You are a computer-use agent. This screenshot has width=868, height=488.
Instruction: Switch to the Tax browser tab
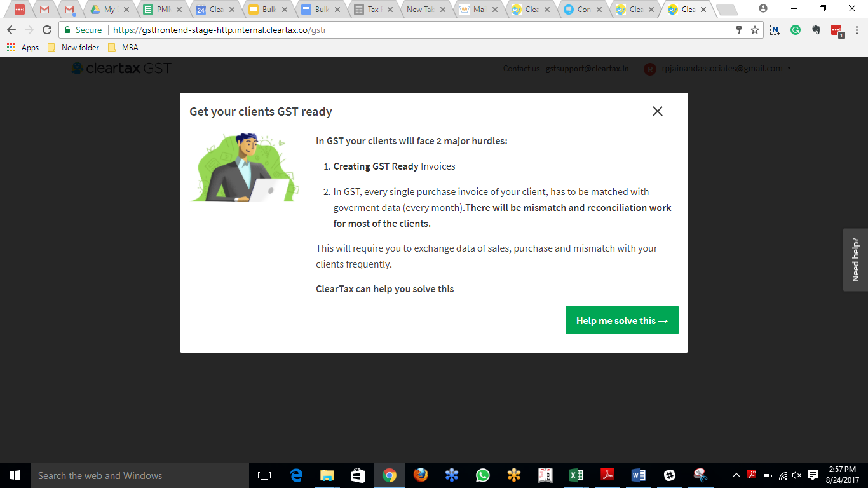372,10
